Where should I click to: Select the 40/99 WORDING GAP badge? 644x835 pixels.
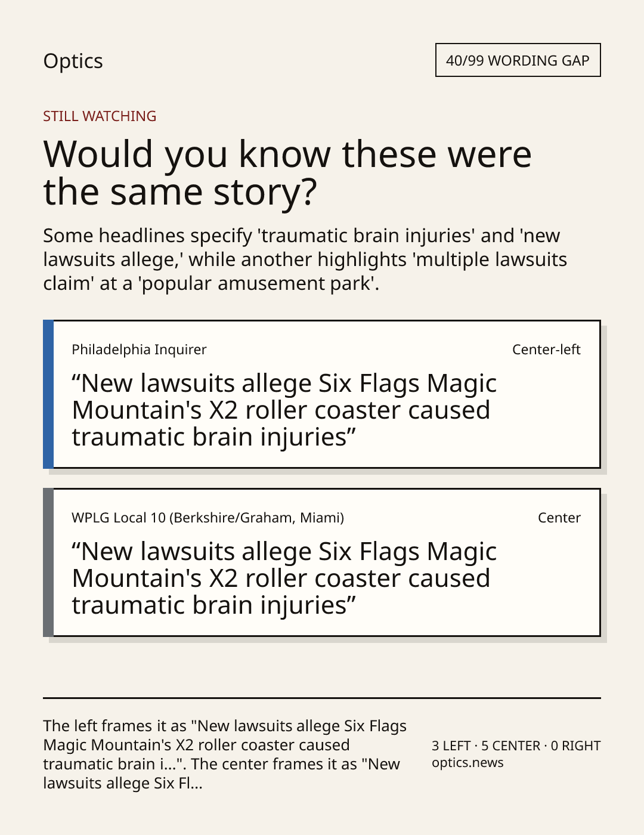pos(518,60)
